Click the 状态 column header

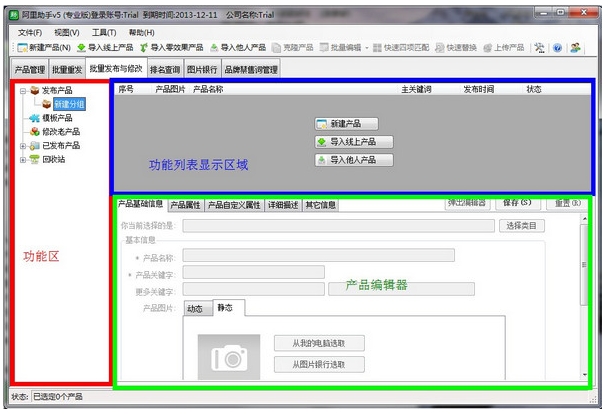coord(534,89)
